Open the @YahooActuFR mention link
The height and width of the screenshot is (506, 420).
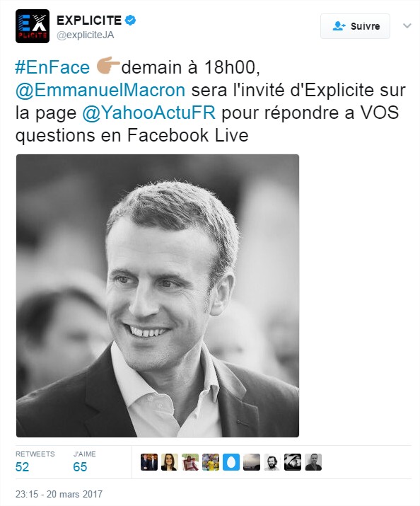tap(148, 113)
